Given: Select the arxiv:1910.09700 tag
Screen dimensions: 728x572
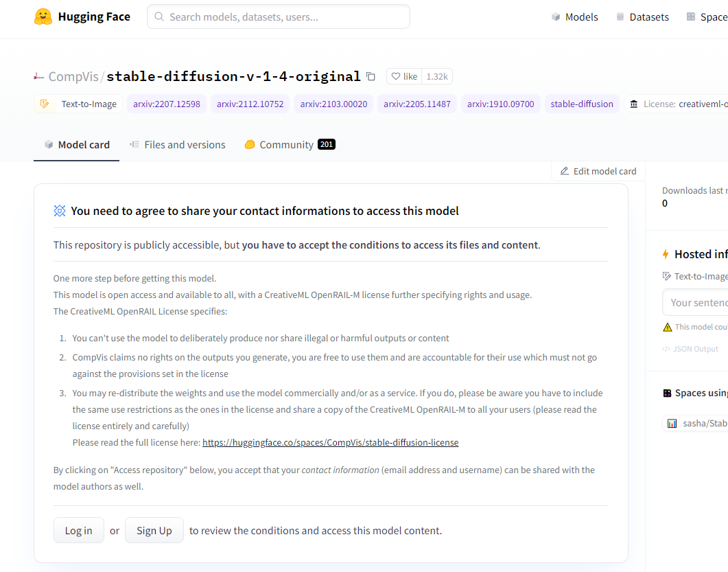Looking at the screenshot, I should [x=500, y=104].
